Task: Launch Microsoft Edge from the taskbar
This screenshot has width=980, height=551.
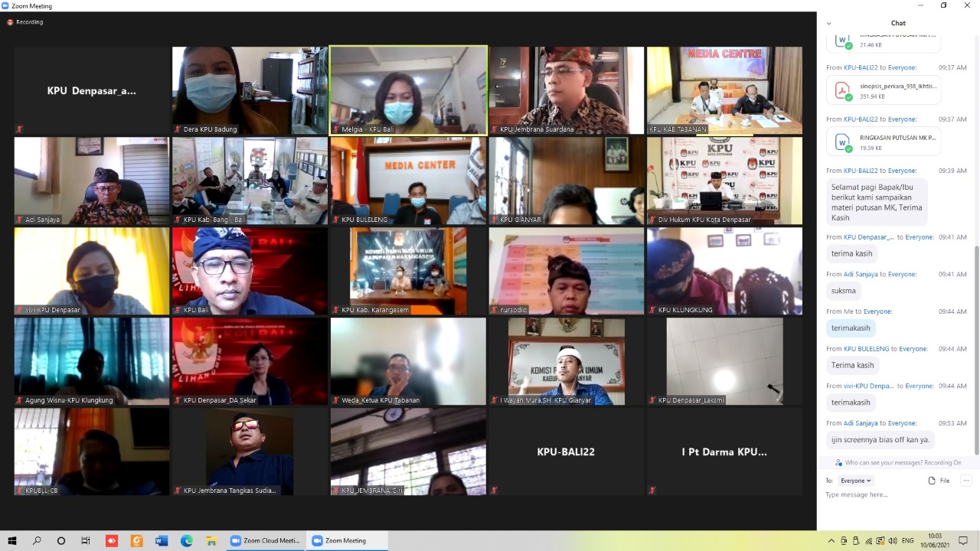Action: pos(186,540)
